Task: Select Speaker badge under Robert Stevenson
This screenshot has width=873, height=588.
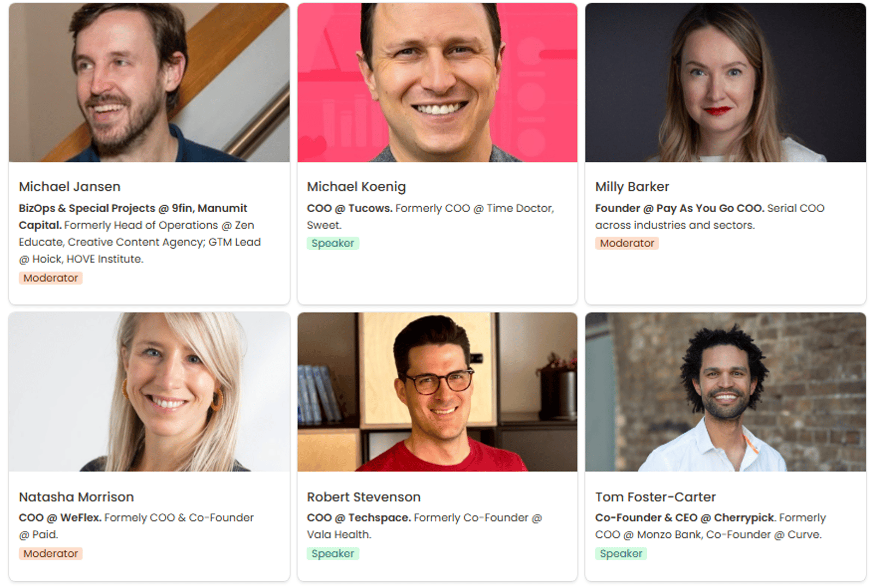Action: 333,554
